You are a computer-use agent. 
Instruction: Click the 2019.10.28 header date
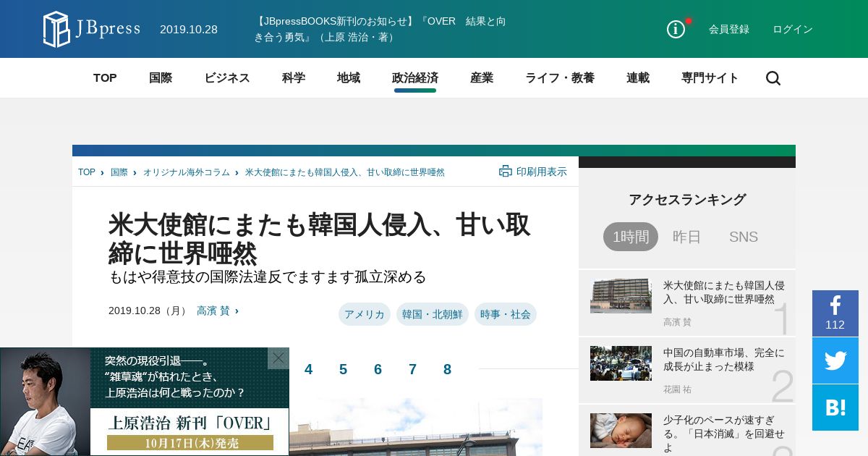[189, 30]
